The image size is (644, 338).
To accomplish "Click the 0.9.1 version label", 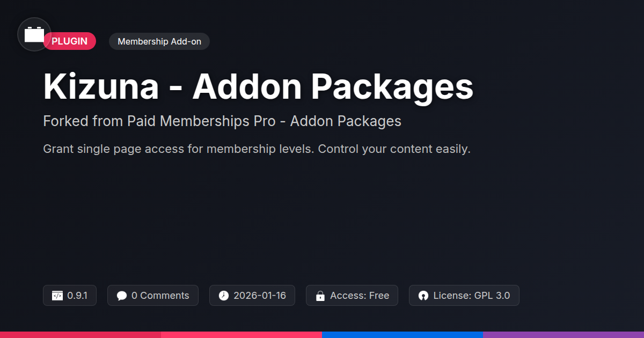I will click(77, 296).
